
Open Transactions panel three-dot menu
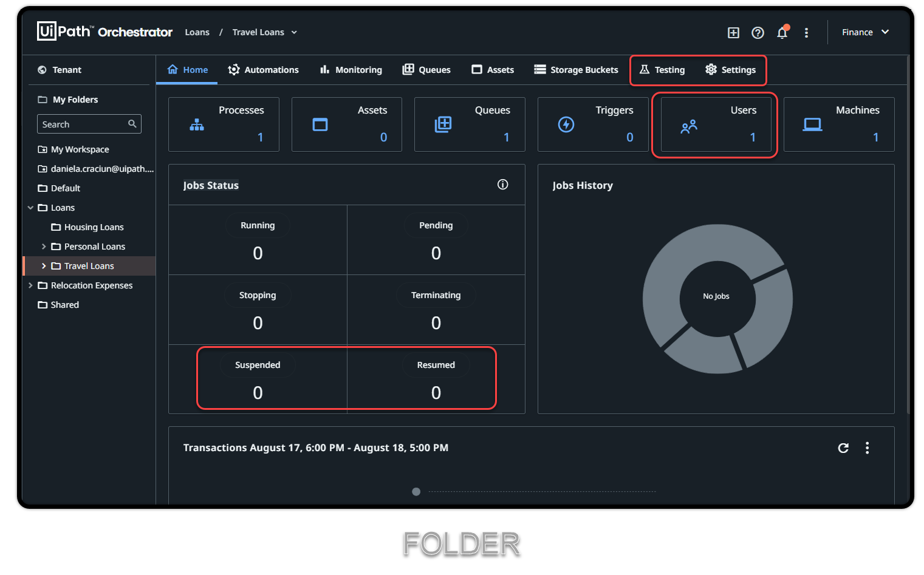[x=867, y=448]
